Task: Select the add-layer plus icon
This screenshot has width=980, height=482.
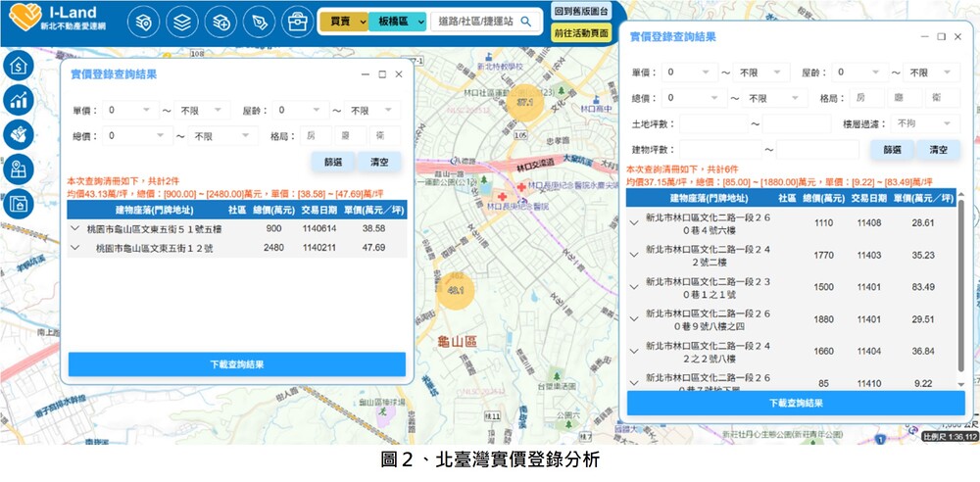Action: [219, 22]
